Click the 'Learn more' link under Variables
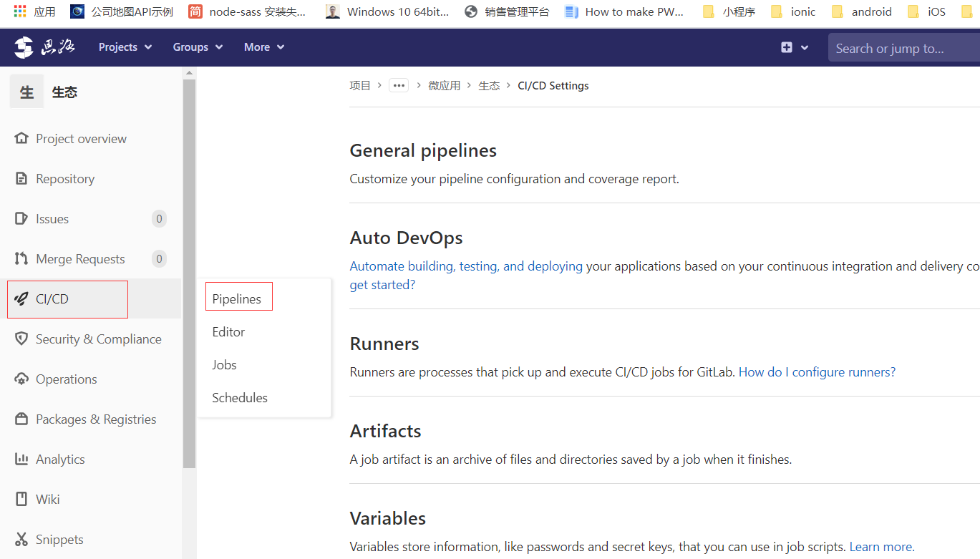The width and height of the screenshot is (980, 559). point(880,546)
